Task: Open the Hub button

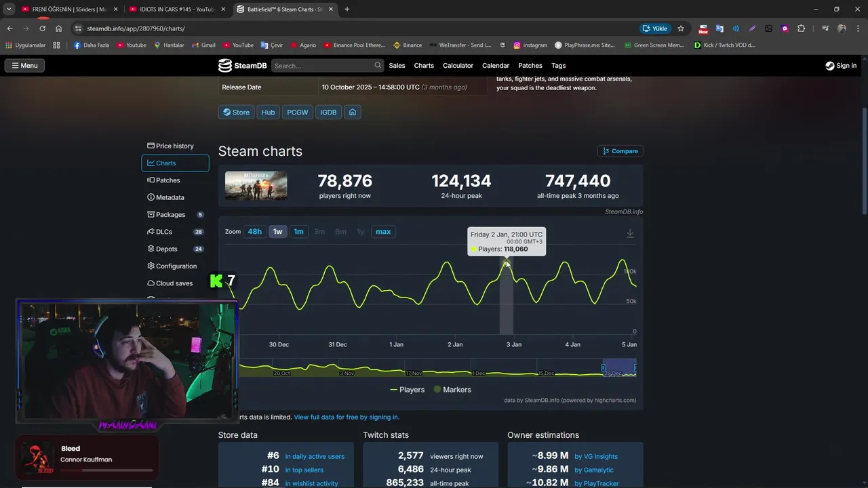Action: (269, 113)
